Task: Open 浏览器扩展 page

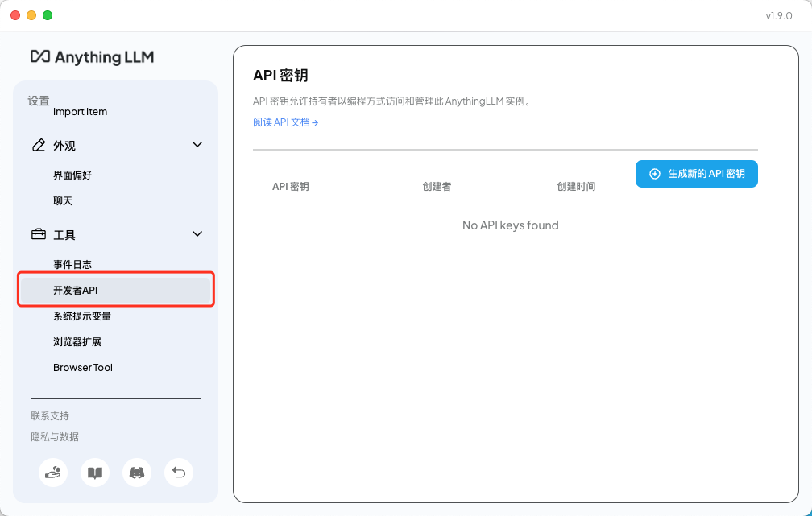Action: pos(77,341)
